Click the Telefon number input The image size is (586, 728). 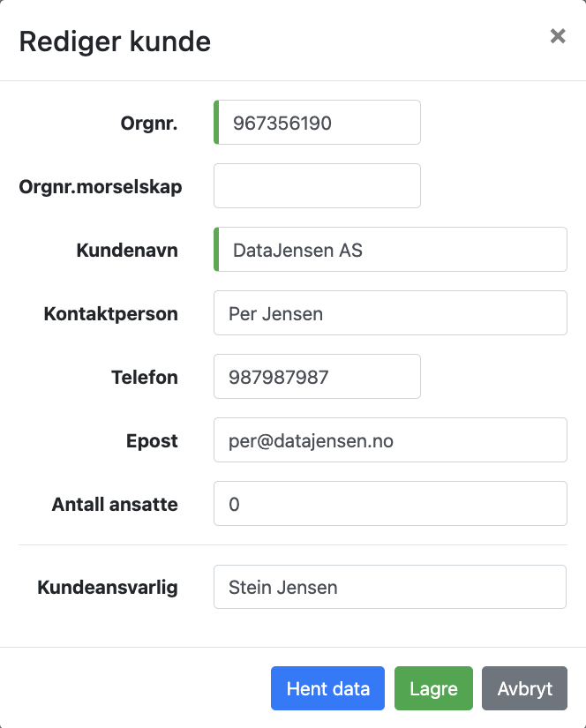[x=318, y=377]
